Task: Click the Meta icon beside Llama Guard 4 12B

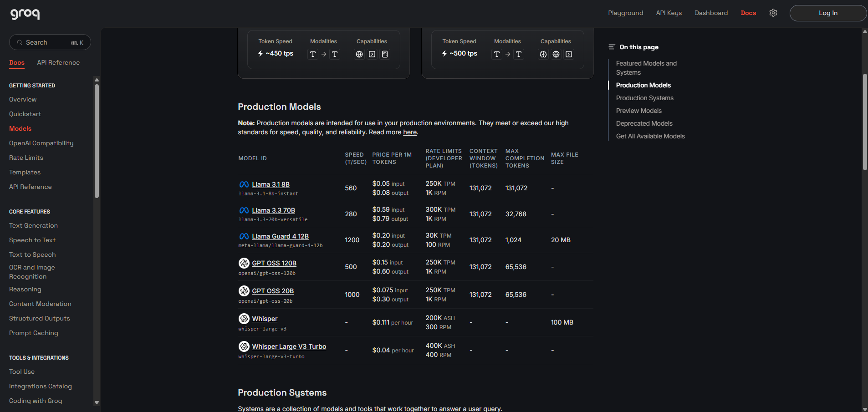Action: (x=244, y=236)
